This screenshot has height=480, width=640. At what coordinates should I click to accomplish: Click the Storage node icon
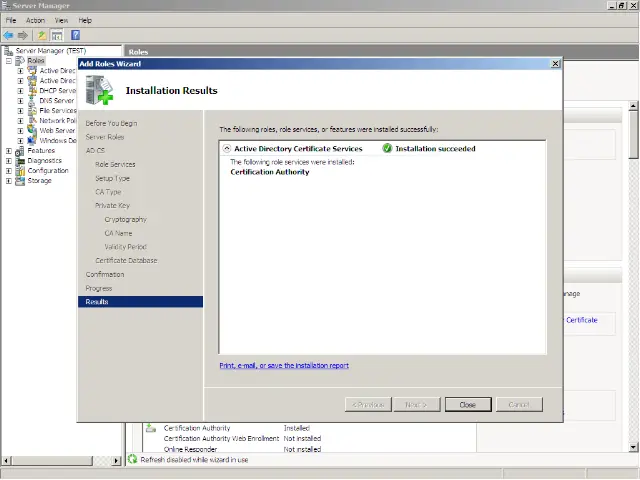[20, 181]
